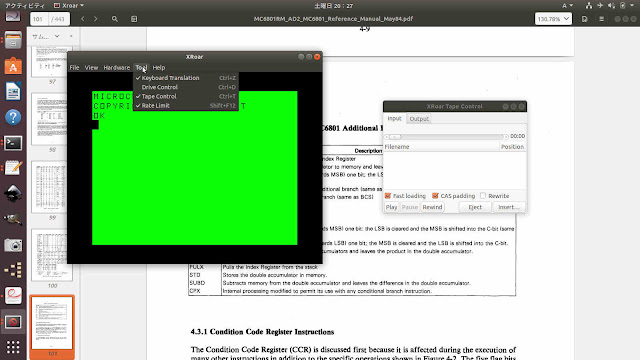Click the Pause button in Tape Control
Image resolution: width=640 pixels, height=360 pixels.
pyautogui.click(x=410, y=207)
